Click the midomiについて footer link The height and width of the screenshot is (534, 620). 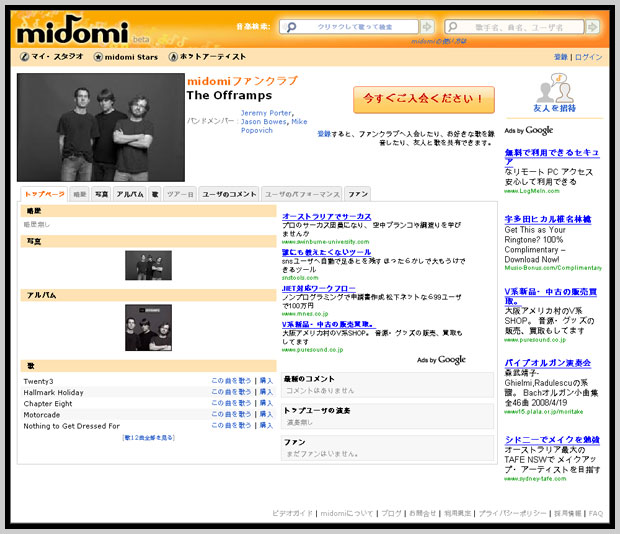point(347,513)
